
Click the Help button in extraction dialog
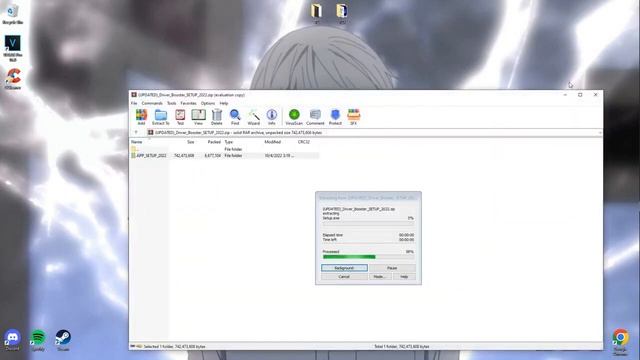(404, 277)
